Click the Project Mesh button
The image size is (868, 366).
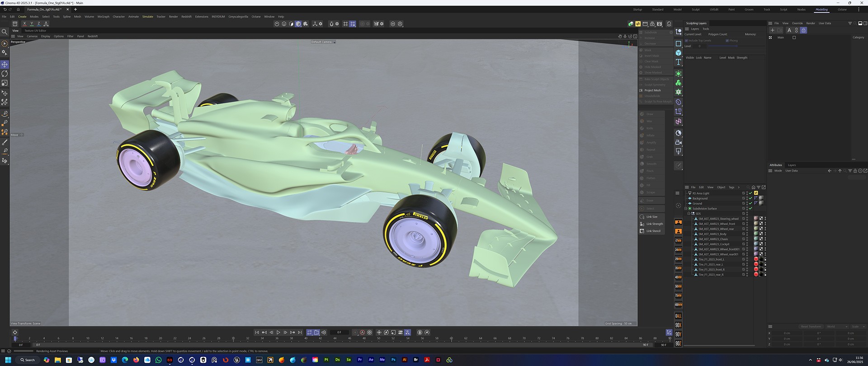[652, 90]
